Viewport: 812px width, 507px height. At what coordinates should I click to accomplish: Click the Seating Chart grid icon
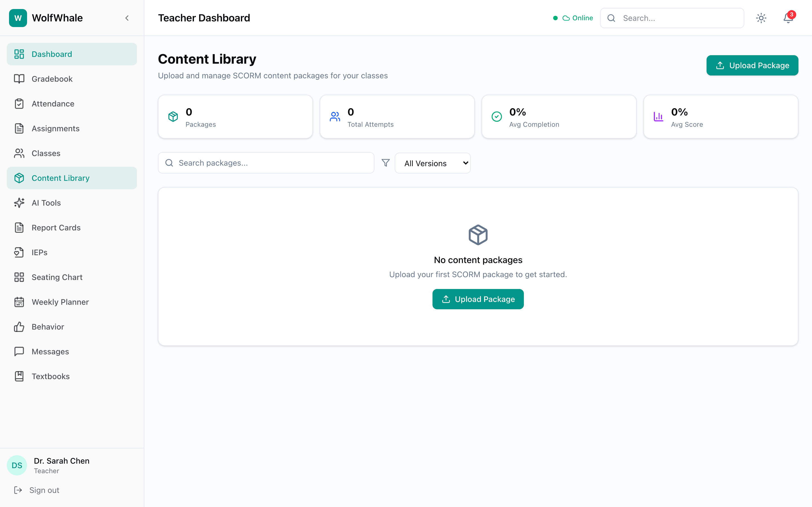19,277
